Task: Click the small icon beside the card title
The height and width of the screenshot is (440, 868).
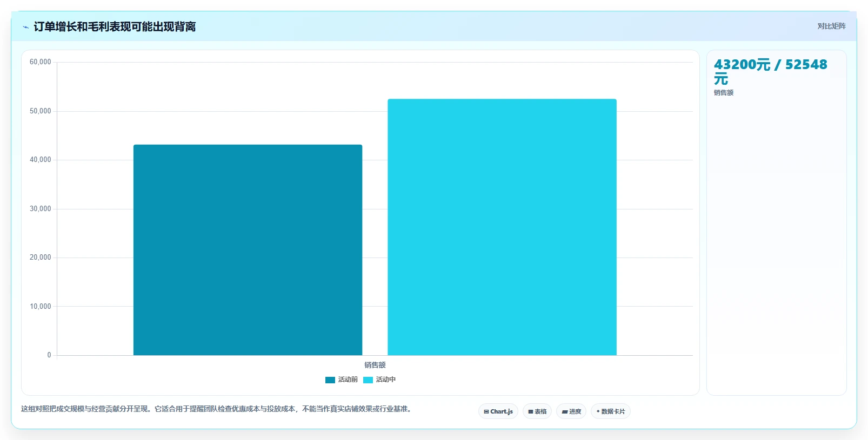Action: coord(25,27)
